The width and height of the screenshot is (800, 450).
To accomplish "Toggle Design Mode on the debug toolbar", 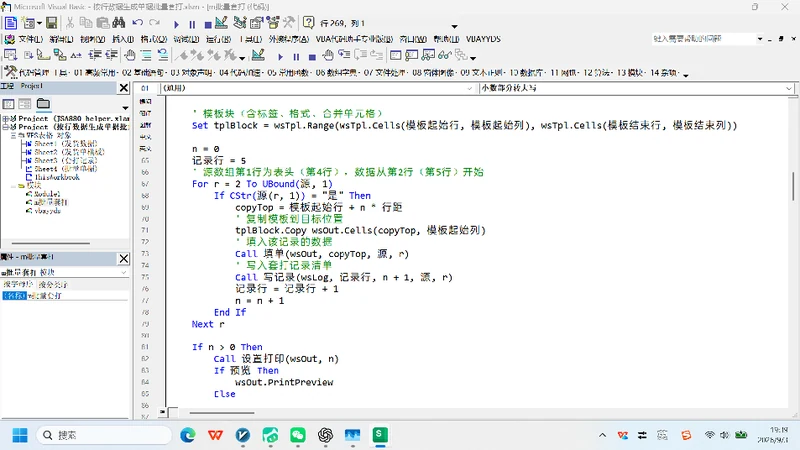I will tap(258, 55).
